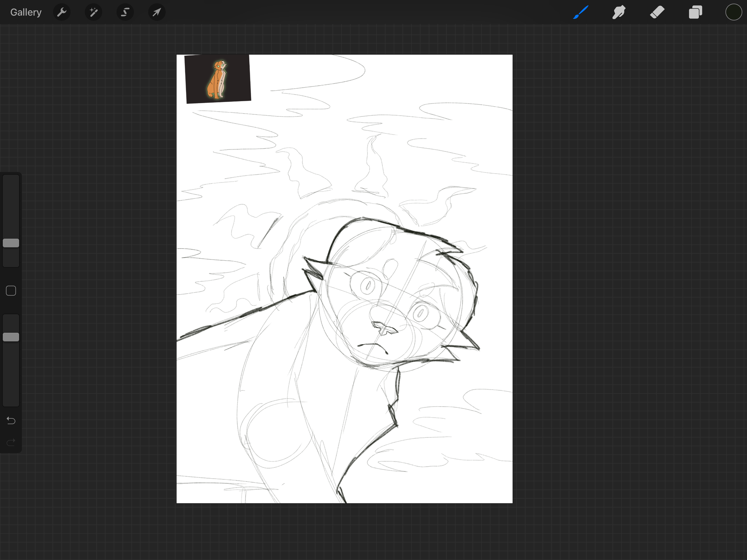Open the Adjustments magic wand menu
The image size is (747, 560).
tap(93, 12)
